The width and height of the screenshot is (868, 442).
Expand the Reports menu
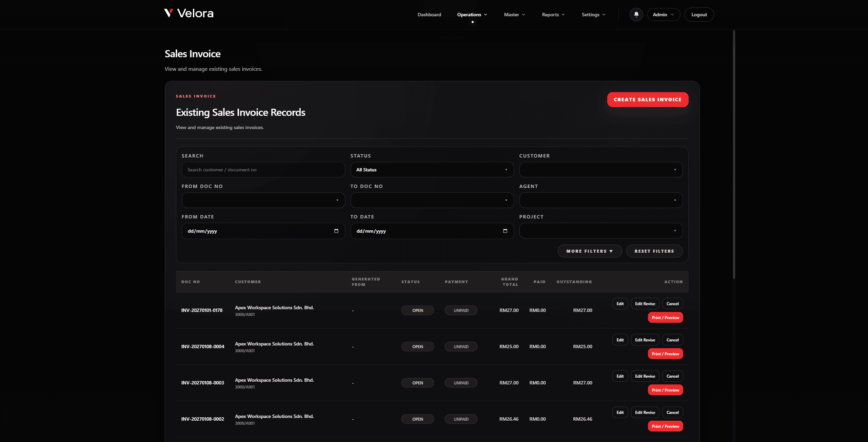tap(553, 15)
